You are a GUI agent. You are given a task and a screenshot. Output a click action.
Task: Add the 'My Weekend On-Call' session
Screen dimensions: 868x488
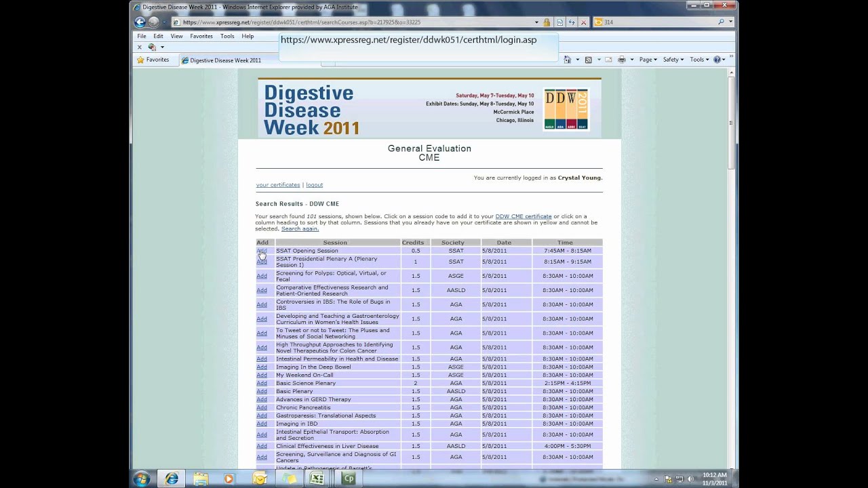[262, 375]
